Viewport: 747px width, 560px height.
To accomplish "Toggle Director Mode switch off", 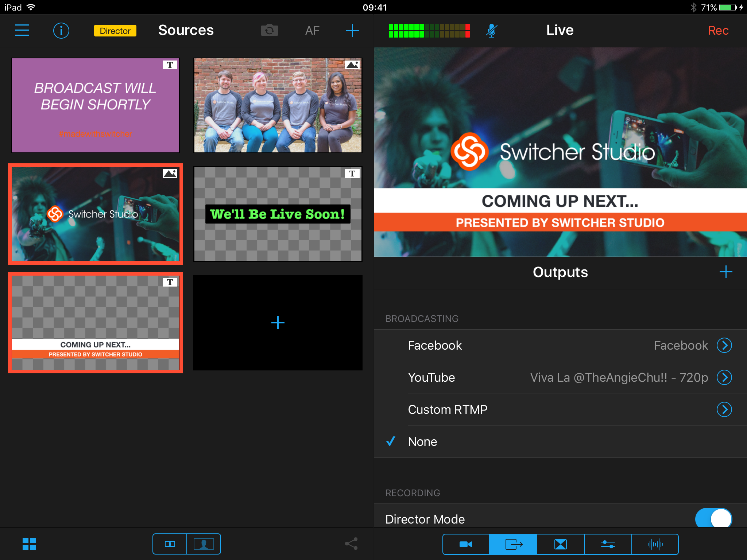I will 713,518.
